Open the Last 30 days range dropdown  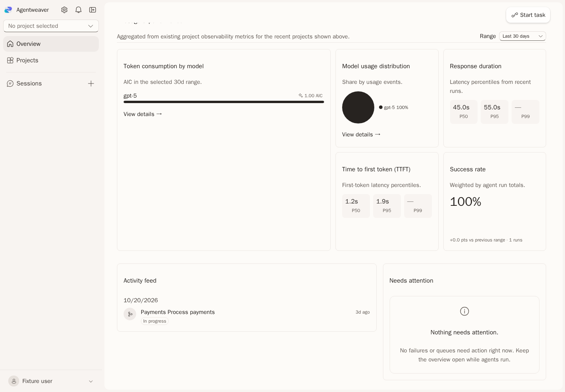pos(523,36)
